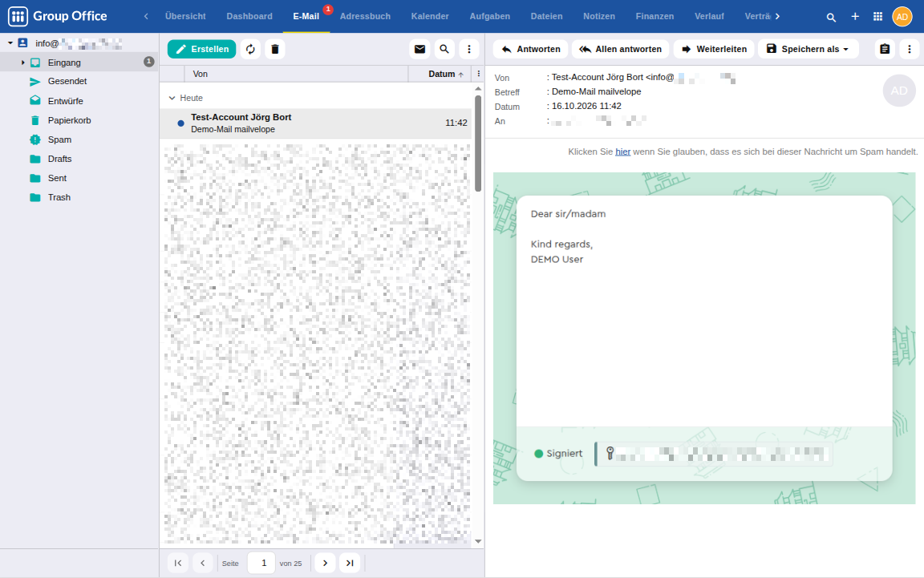Select the Entwürfe folder
The image size is (924, 578).
[66, 101]
